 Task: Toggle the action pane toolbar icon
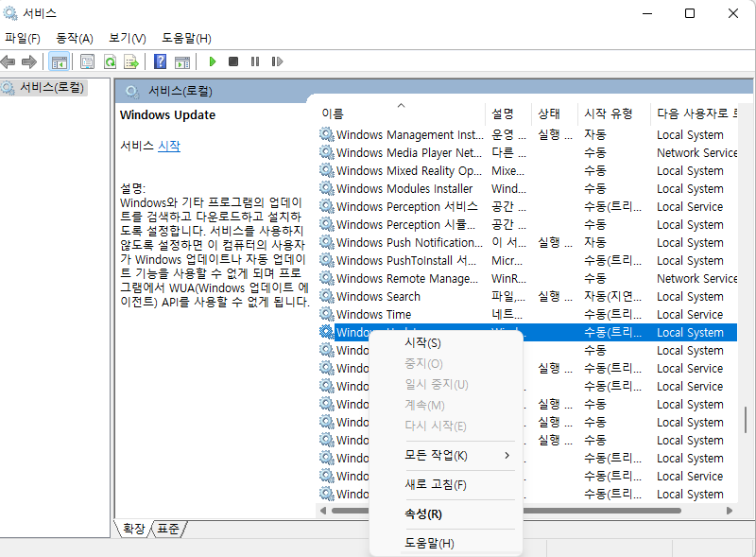point(182,61)
